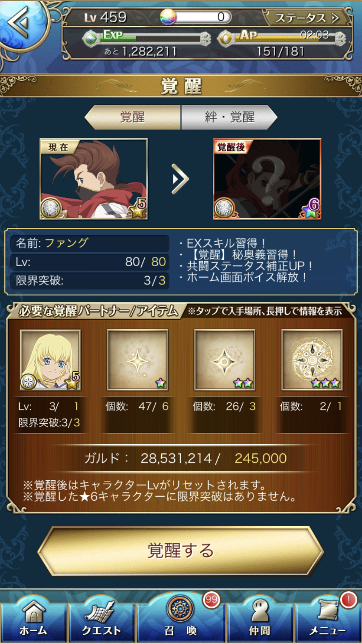The image size is (362, 644).
Task: Switch to the 絆・覚醒 tab
Action: [x=229, y=117]
